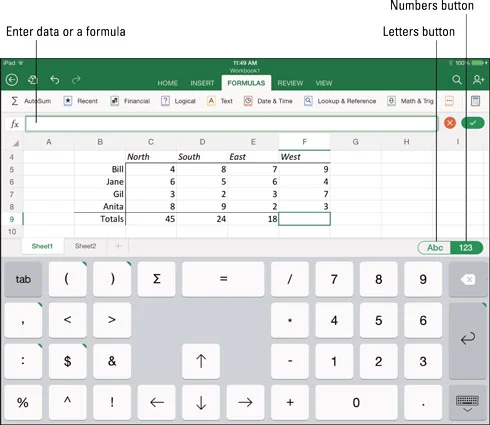Open the Lookup & Reference menu
The image size is (490, 425).
[x=340, y=101]
